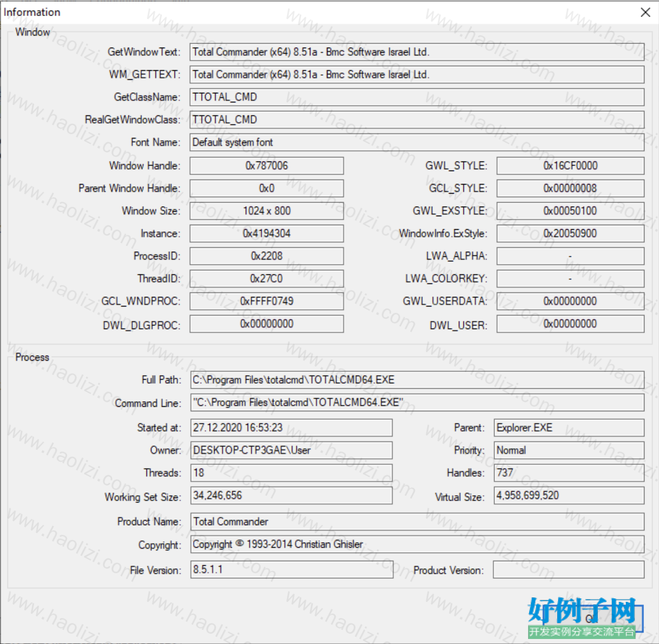This screenshot has width=659, height=644.
Task: Click the Command Line field
Action: pyautogui.click(x=417, y=403)
